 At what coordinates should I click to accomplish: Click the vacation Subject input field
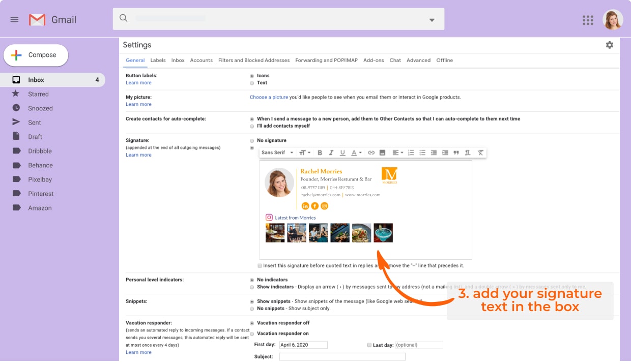point(342,357)
